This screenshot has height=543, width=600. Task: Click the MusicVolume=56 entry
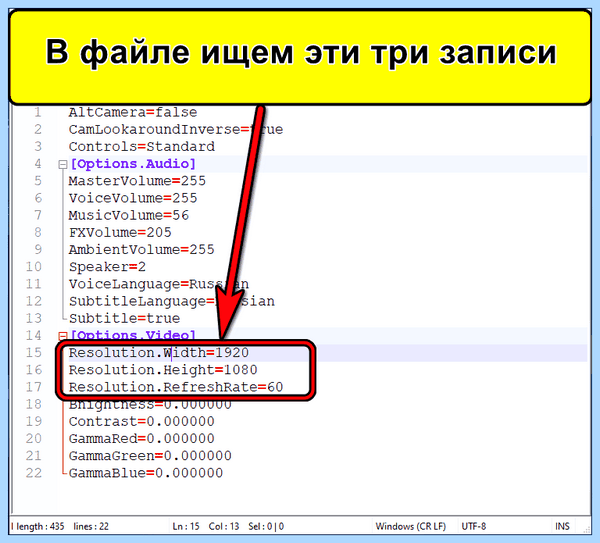[129, 215]
